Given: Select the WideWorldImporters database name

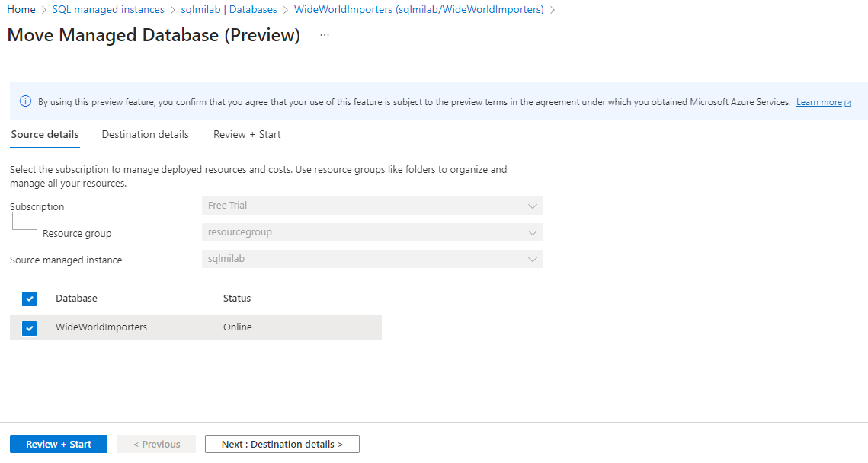Looking at the screenshot, I should [101, 327].
